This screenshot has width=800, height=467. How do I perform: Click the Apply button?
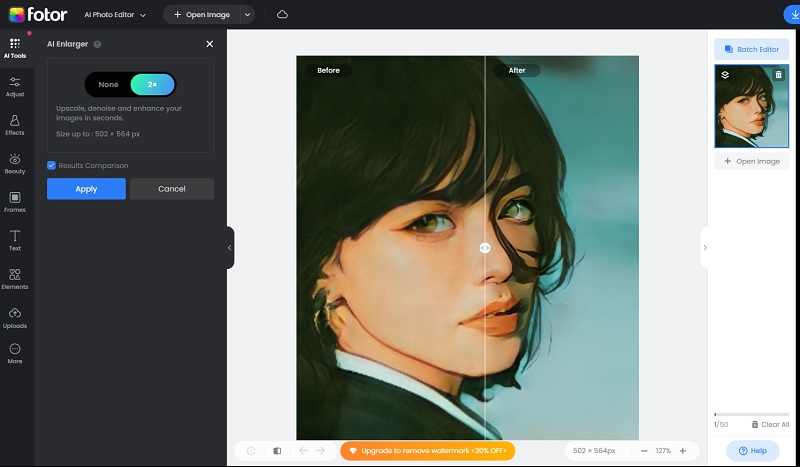pos(86,189)
